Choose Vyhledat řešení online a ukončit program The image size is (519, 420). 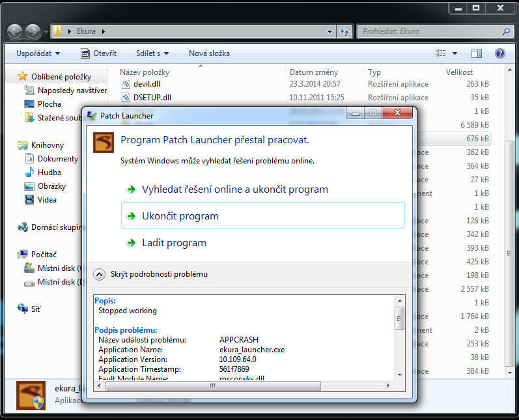234,189
